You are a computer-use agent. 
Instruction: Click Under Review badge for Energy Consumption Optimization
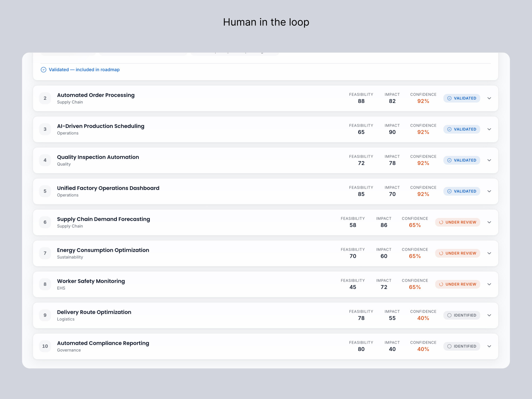coord(457,253)
